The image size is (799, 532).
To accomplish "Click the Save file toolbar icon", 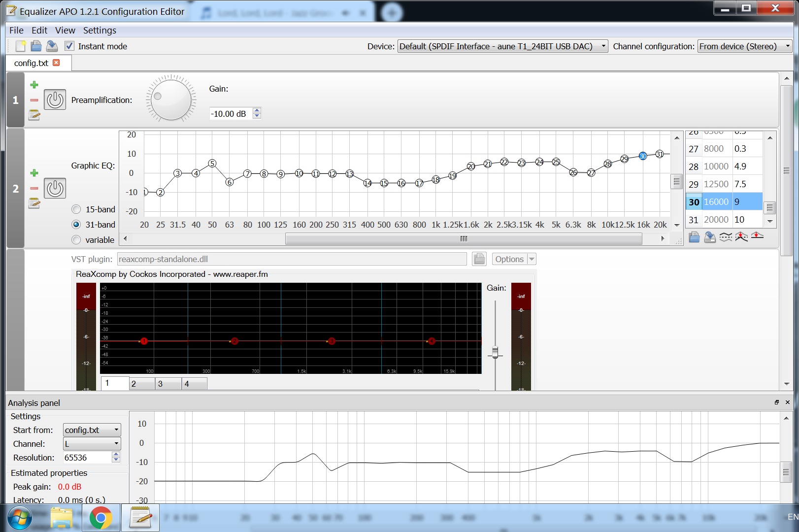I will [52, 46].
